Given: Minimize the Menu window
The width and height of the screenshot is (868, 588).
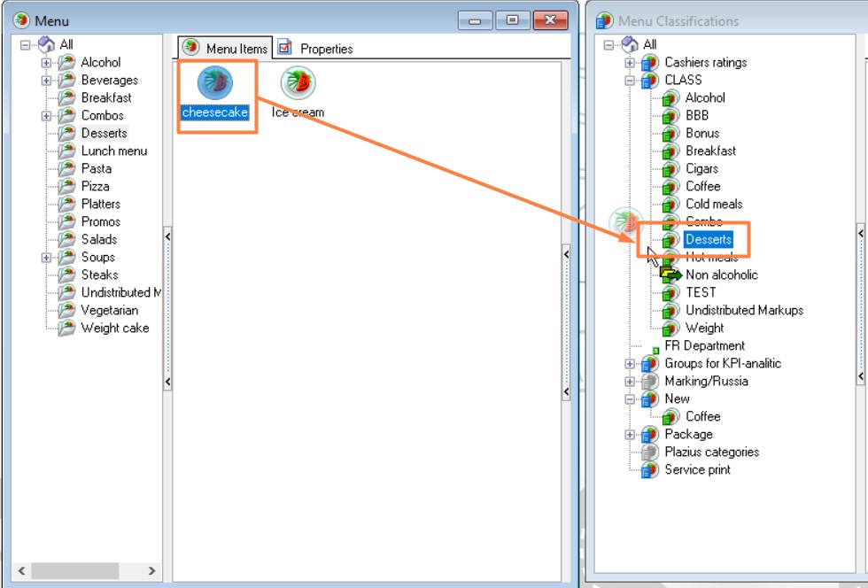Looking at the screenshot, I should (x=475, y=20).
